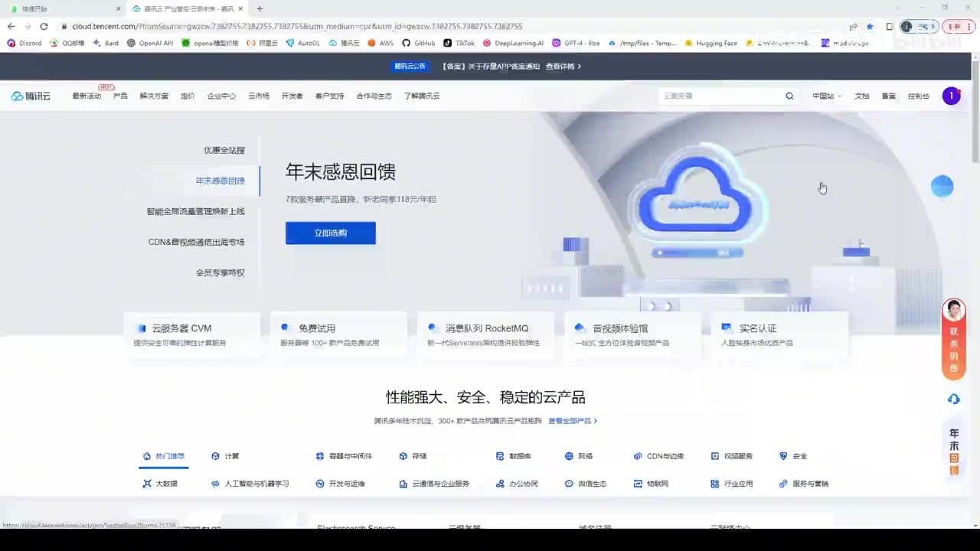Image resolution: width=980 pixels, height=551 pixels.
Task: Open the 文档 link in the header
Action: click(862, 96)
